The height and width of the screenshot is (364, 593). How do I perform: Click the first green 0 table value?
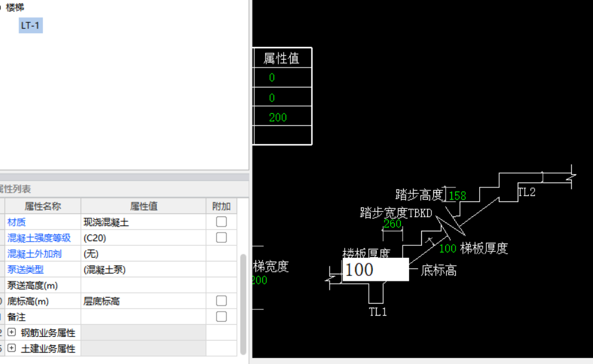pyautogui.click(x=272, y=78)
